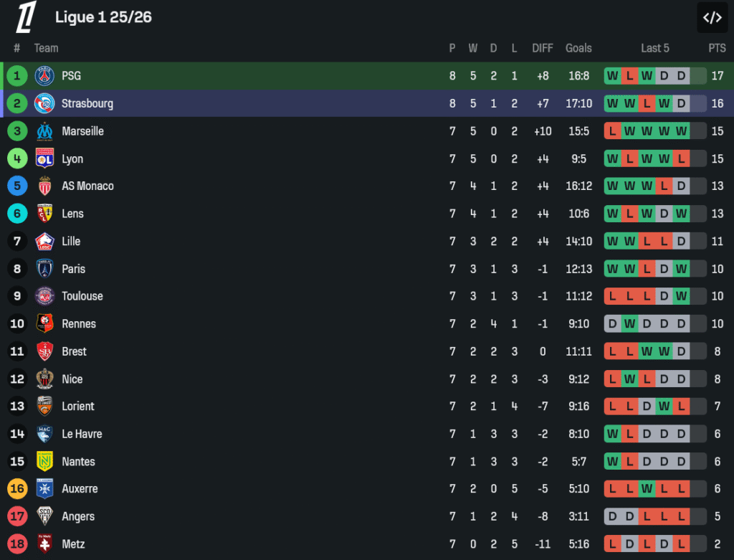Click Marseille's most recent win badge
This screenshot has height=560, width=734.
click(x=681, y=131)
